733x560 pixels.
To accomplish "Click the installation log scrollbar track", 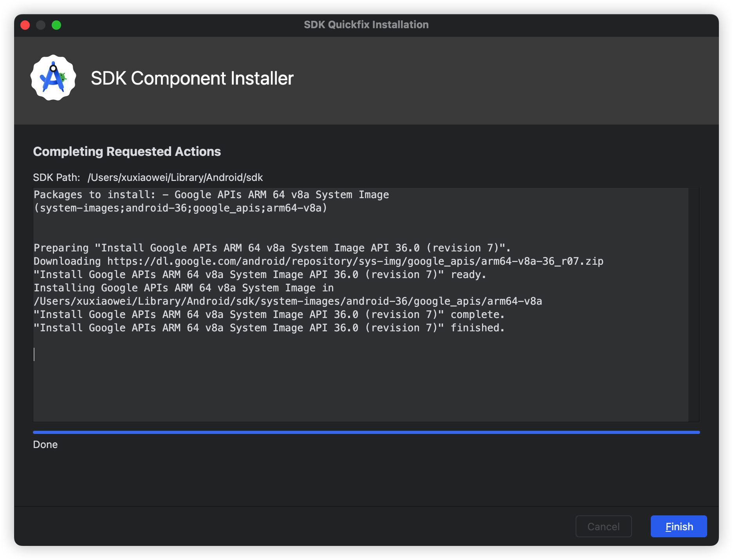I will [x=693, y=305].
